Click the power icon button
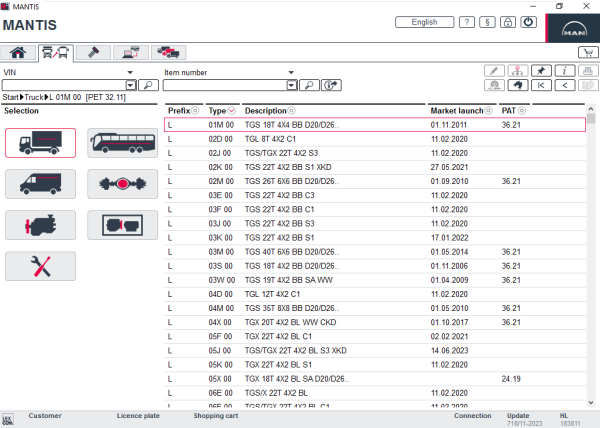The width and height of the screenshot is (600, 428). click(x=528, y=22)
